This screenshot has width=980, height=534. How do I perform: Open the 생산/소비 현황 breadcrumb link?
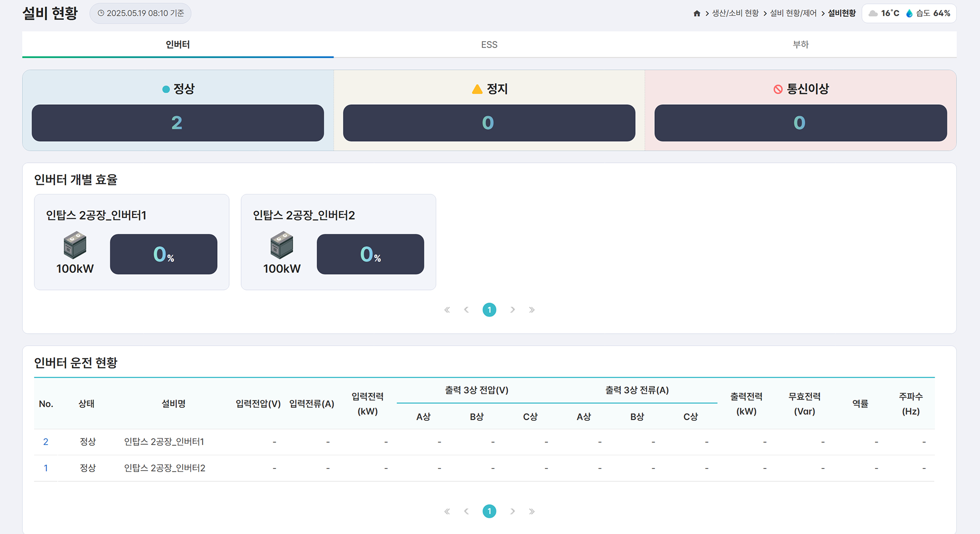pos(735,14)
